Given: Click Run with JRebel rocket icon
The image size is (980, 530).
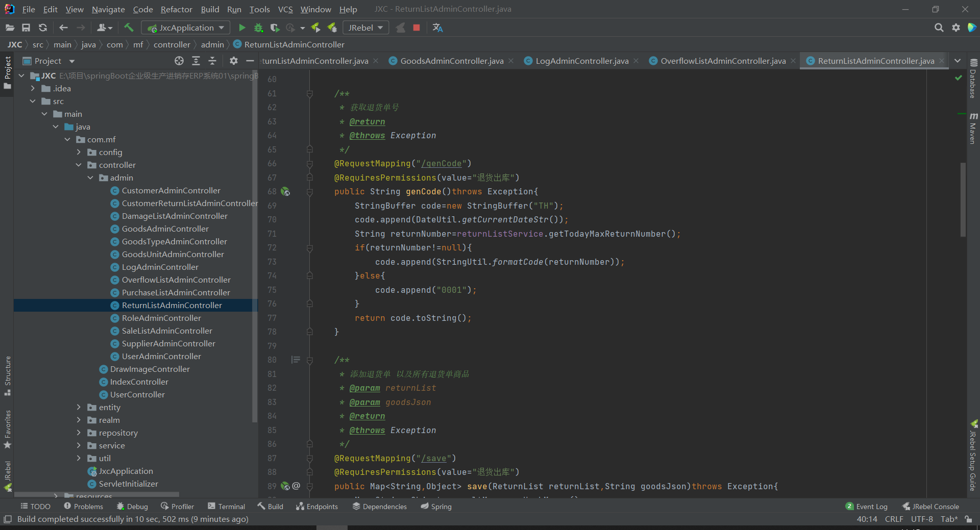Looking at the screenshot, I should coord(315,28).
